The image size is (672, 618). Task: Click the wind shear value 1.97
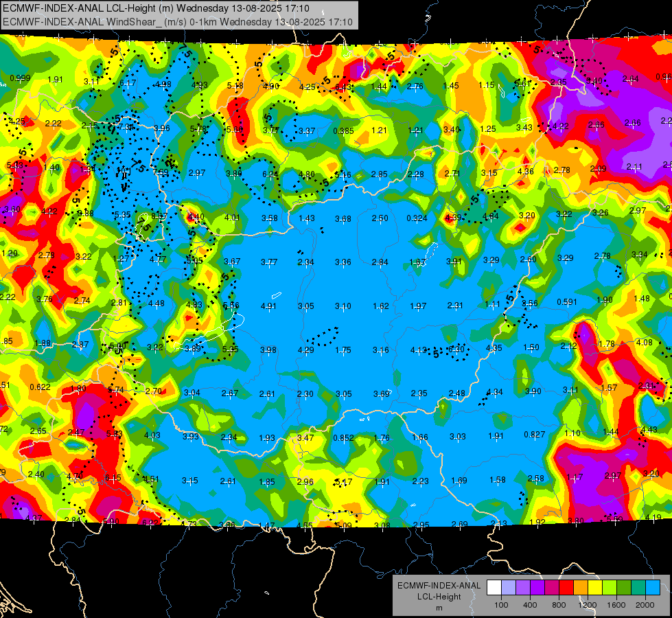pos(418,306)
